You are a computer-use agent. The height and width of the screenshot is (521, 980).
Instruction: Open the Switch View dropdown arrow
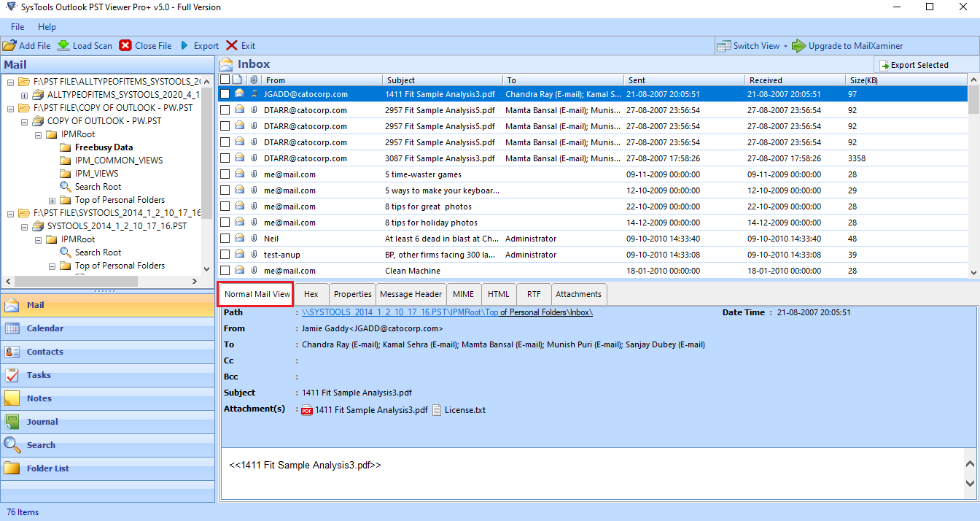785,46
